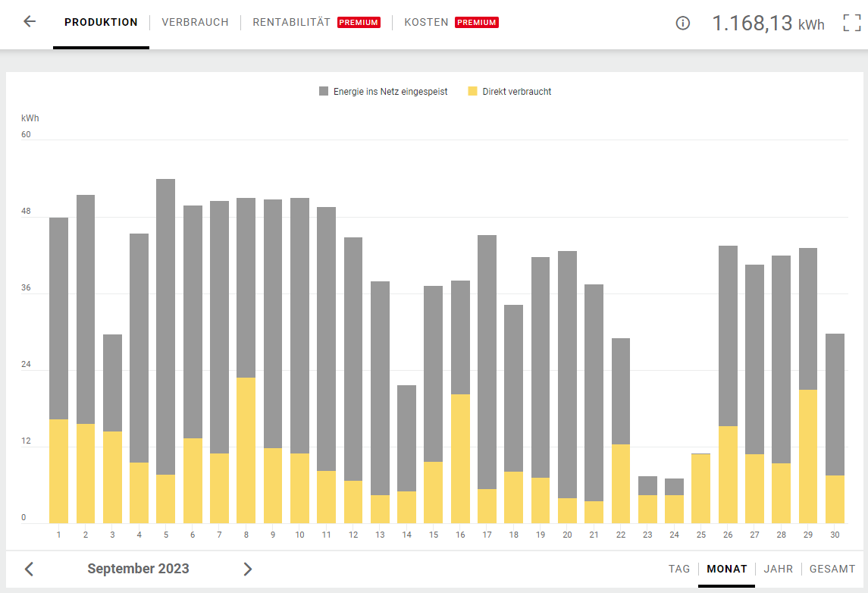
Task: Switch view to TAG
Action: click(679, 569)
